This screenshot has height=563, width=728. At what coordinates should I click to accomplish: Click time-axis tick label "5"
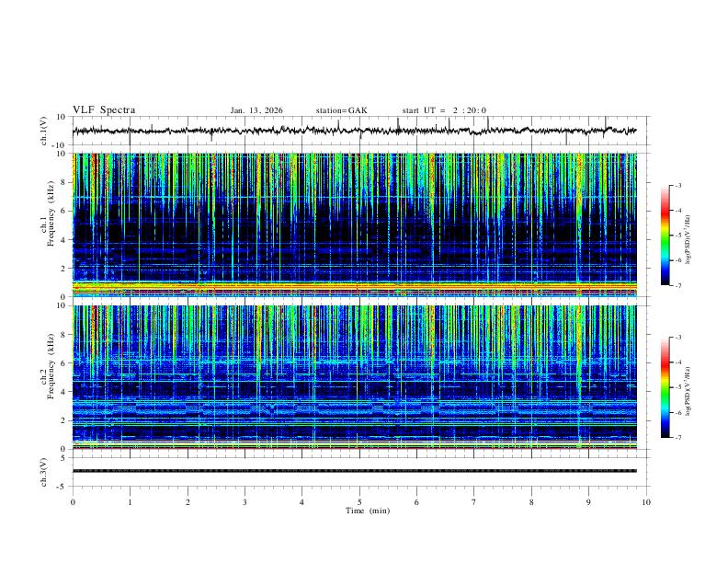359,502
